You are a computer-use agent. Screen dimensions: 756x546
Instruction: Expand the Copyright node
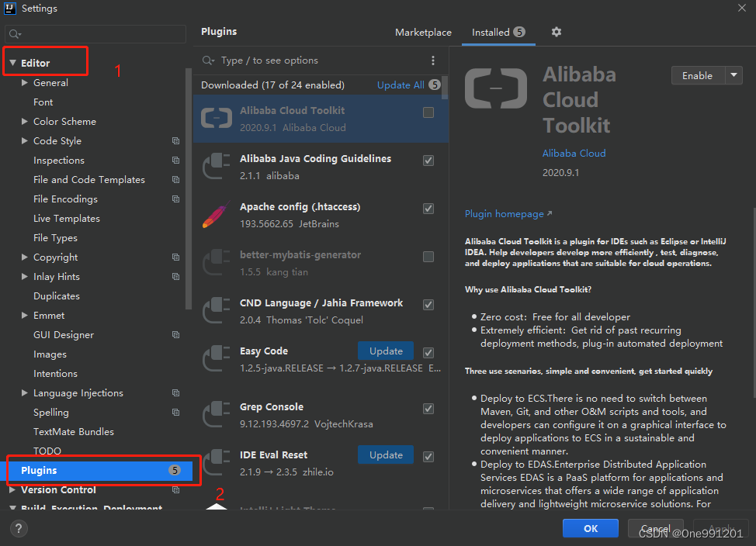[25, 257]
